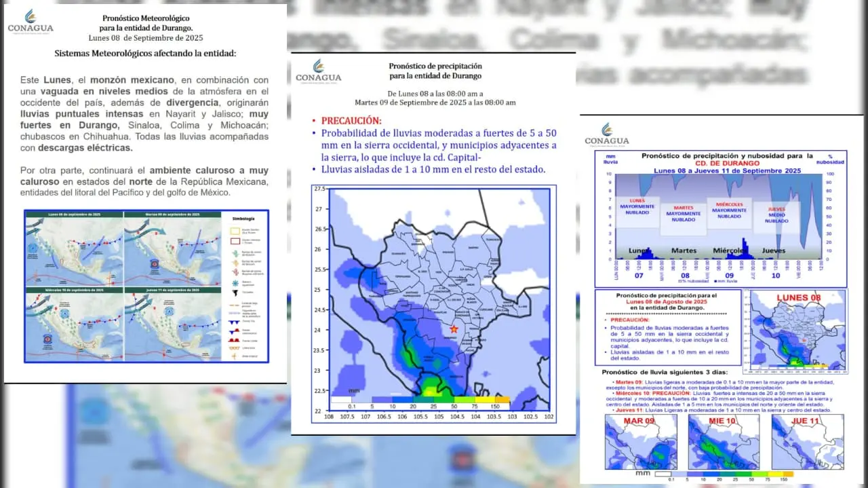Image resolution: width=868 pixels, height=488 pixels.
Task: Select the MIE 10 forecast map thumbnail
Action: click(724, 442)
